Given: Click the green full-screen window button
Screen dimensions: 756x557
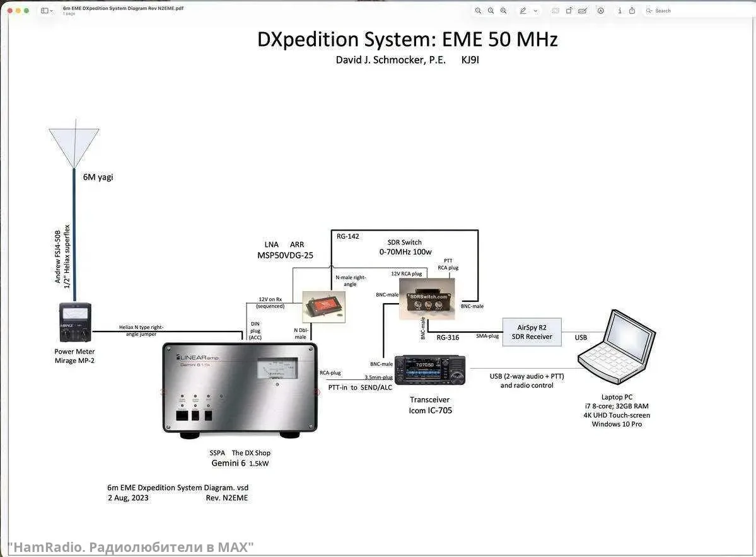Looking at the screenshot, I should [x=26, y=11].
